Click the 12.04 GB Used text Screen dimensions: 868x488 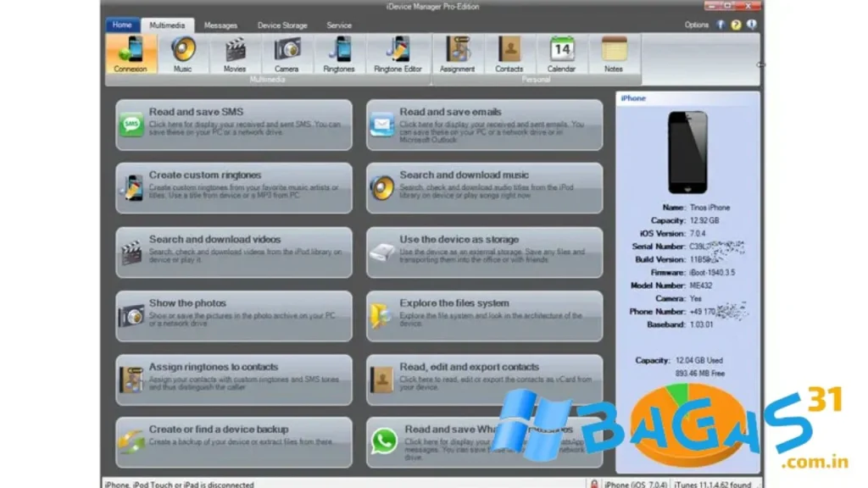pyautogui.click(x=699, y=360)
